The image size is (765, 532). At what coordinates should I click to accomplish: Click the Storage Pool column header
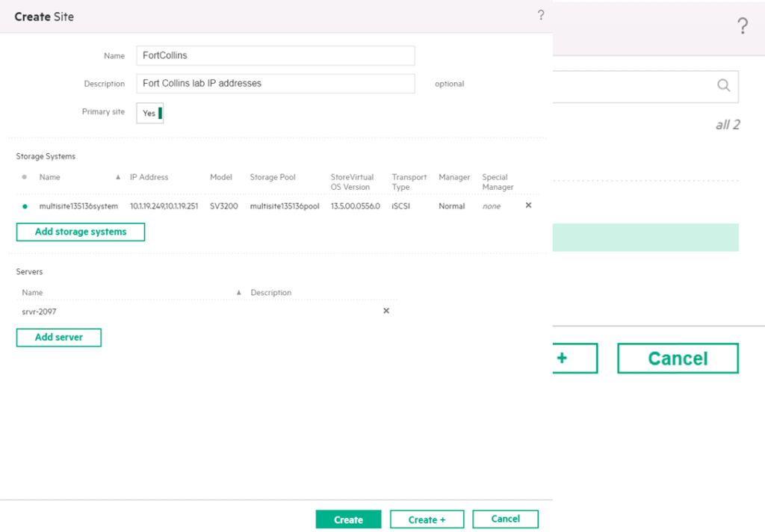(273, 177)
